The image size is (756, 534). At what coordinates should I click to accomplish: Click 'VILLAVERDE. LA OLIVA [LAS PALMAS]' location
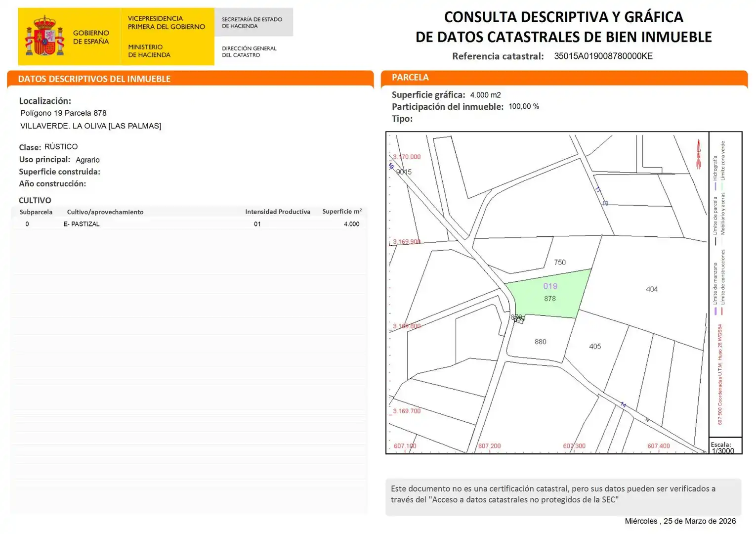click(91, 126)
